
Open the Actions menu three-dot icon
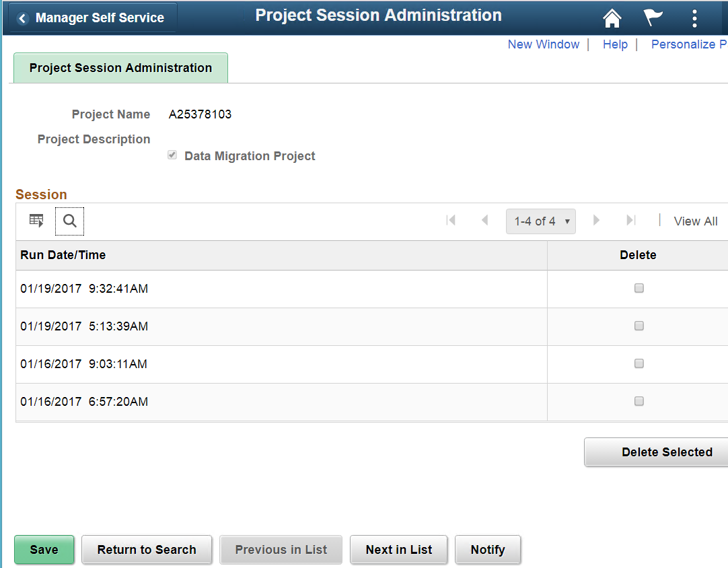pyautogui.click(x=694, y=18)
